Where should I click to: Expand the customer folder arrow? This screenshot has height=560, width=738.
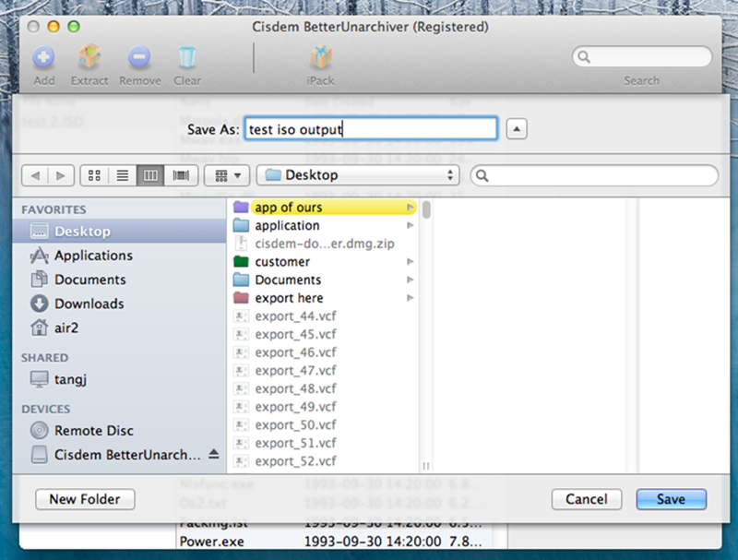coord(410,262)
